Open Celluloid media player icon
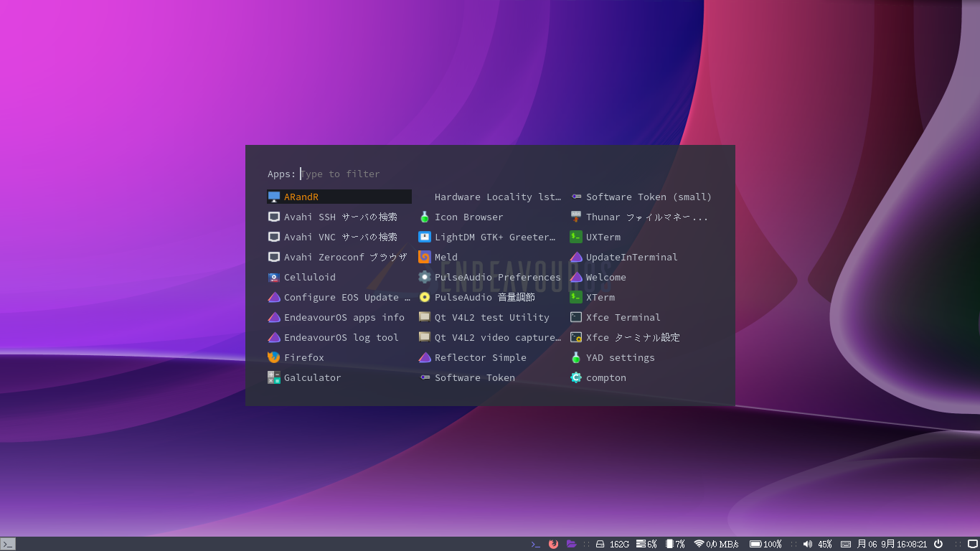 click(274, 277)
